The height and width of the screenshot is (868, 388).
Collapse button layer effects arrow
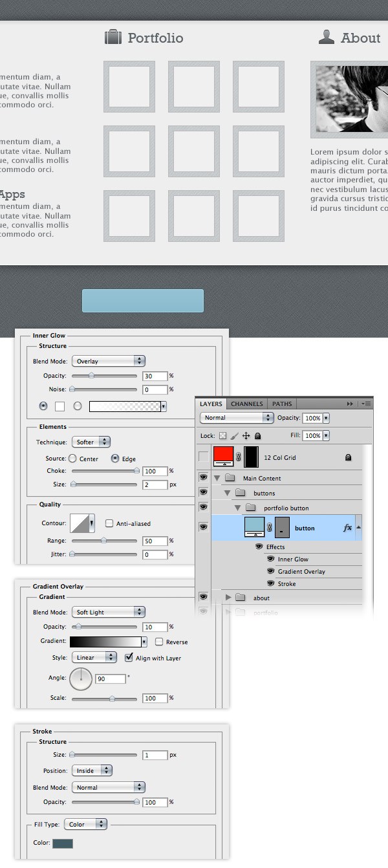point(358,527)
